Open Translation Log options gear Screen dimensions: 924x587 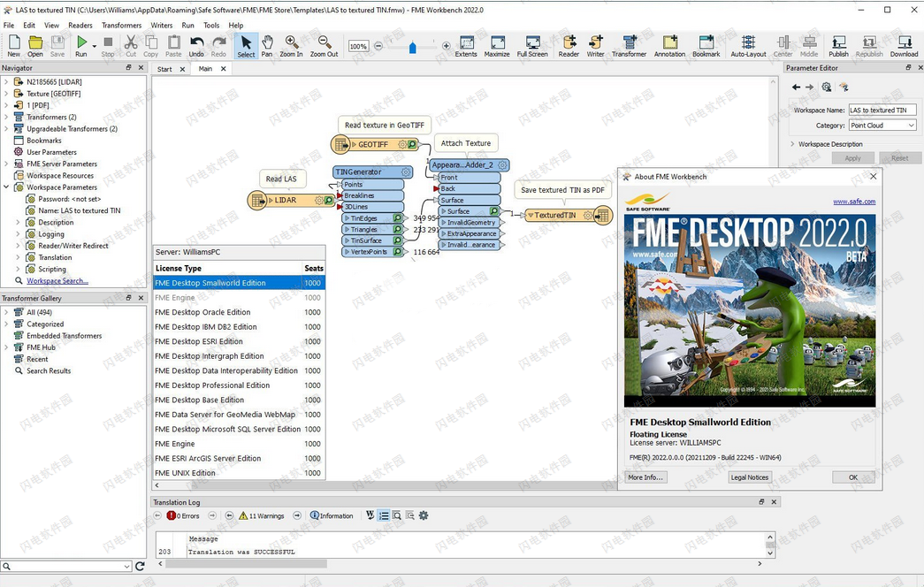[x=424, y=515]
